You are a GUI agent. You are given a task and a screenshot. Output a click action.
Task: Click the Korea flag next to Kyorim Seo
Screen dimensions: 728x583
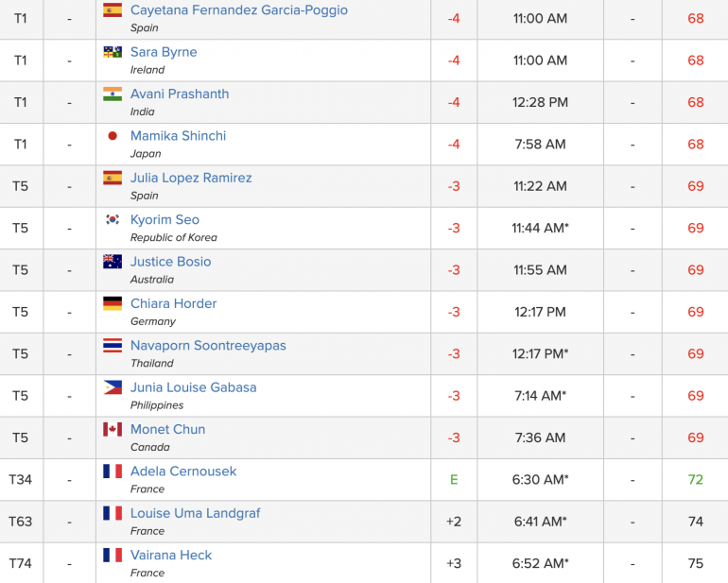(113, 219)
